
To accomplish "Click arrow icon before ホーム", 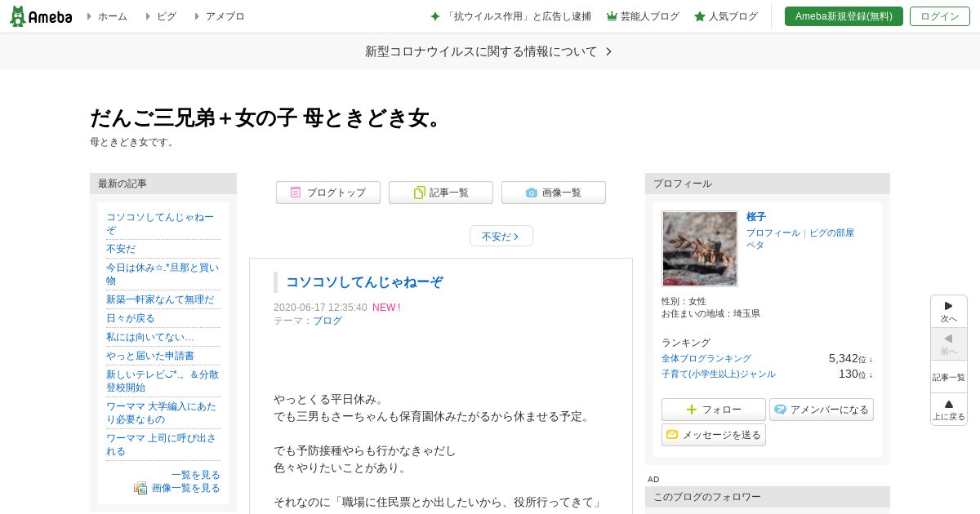I will click(x=89, y=16).
